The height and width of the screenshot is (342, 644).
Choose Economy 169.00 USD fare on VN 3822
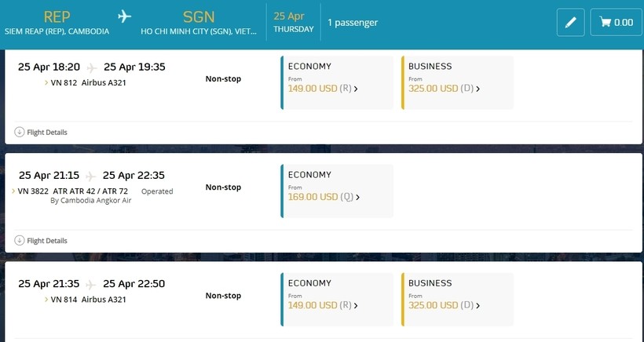click(x=324, y=197)
